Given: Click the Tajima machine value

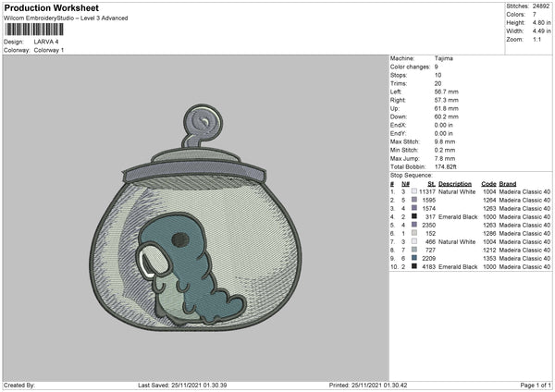Looking at the screenshot, I should click(443, 58).
